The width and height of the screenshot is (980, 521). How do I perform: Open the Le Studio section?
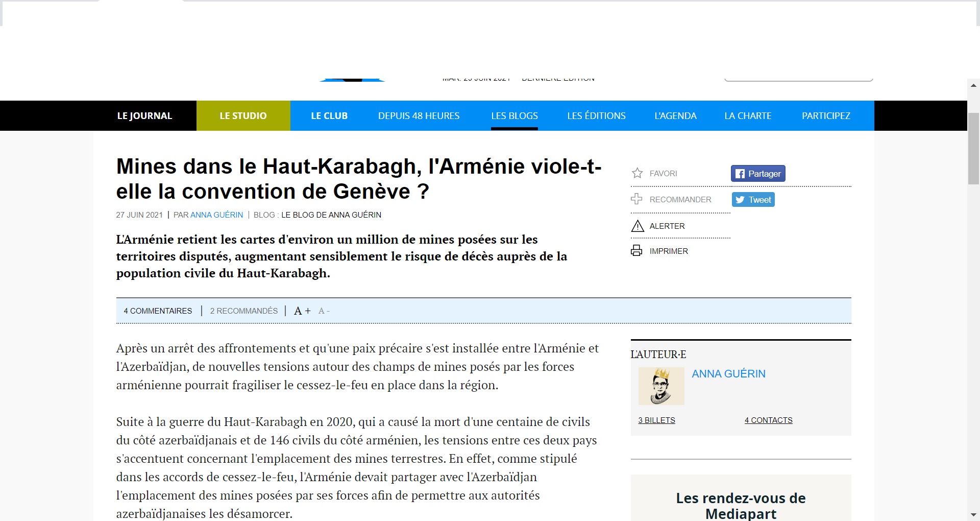pos(243,115)
